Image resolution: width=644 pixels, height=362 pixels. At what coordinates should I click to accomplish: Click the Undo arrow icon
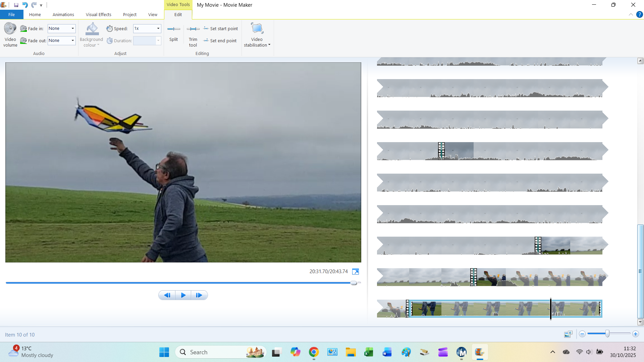click(25, 5)
